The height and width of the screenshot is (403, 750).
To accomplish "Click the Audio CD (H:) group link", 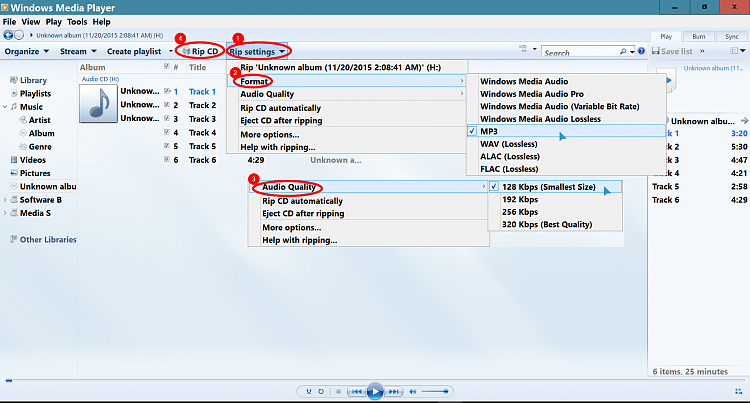I will (100, 79).
